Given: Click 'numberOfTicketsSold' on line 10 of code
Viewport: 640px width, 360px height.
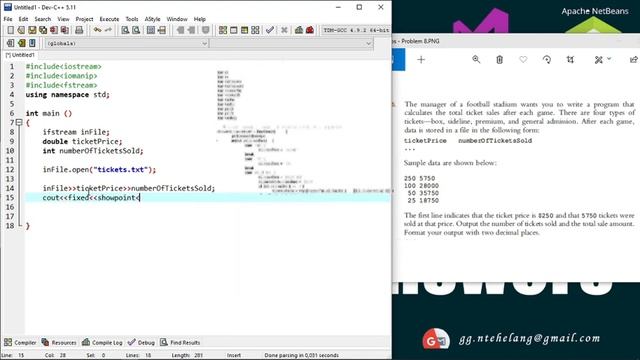Looking at the screenshot, I should pos(100,151).
